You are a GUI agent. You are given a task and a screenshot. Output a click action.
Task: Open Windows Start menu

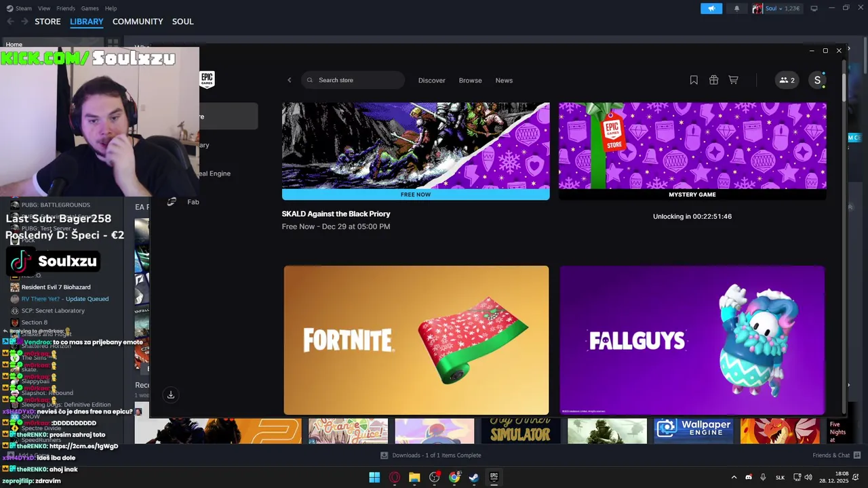click(374, 477)
